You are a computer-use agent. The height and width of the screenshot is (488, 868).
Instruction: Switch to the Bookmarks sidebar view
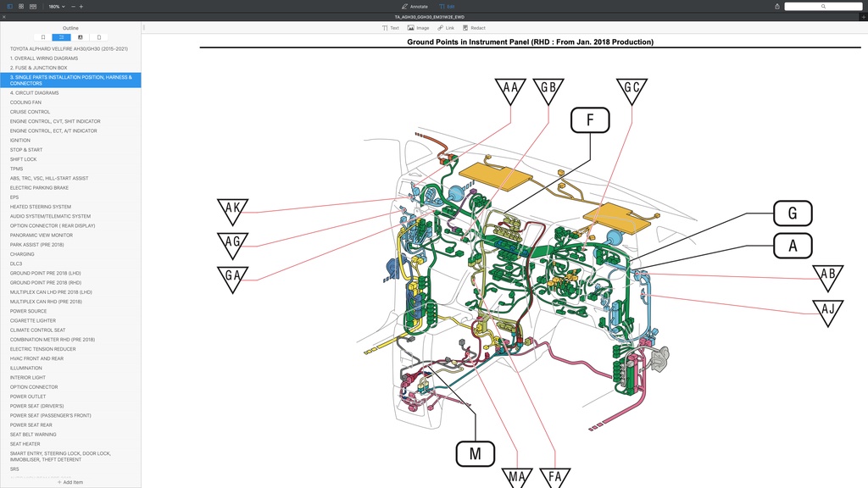(43, 37)
